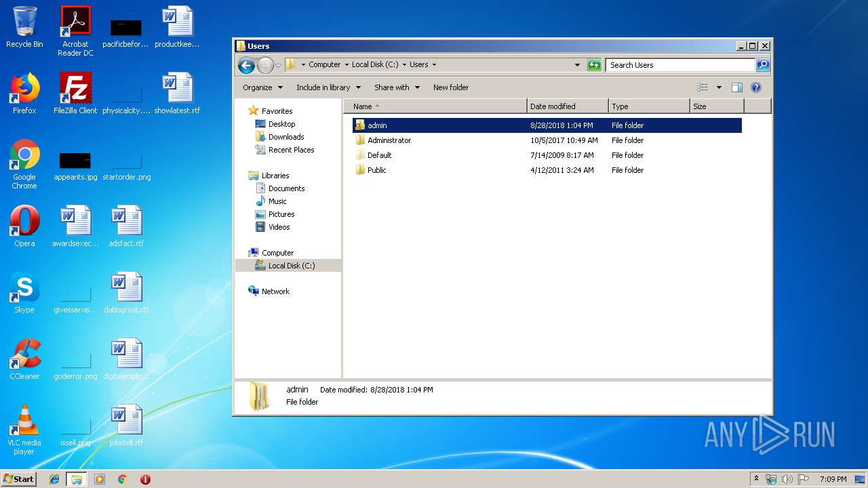Viewport: 868px width, 488px height.
Task: Open Explorer Help question mark icon
Action: [x=756, y=87]
